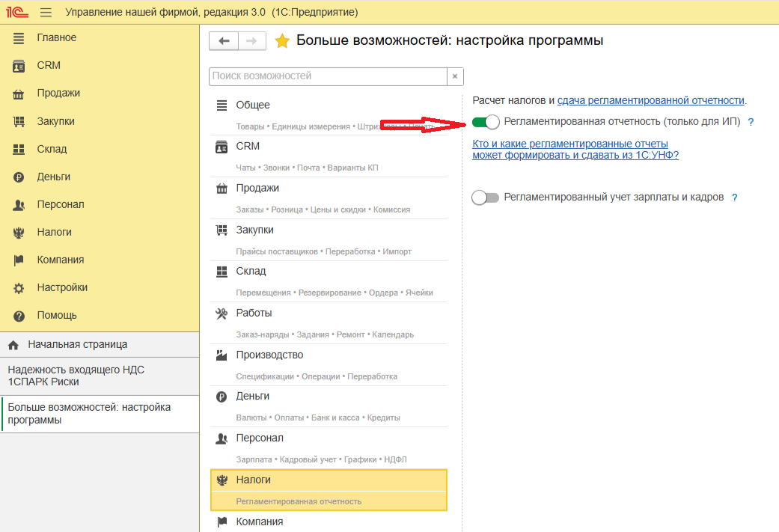Disable Регламентированная отчетность toggle
This screenshot has width=779, height=532.
[486, 122]
